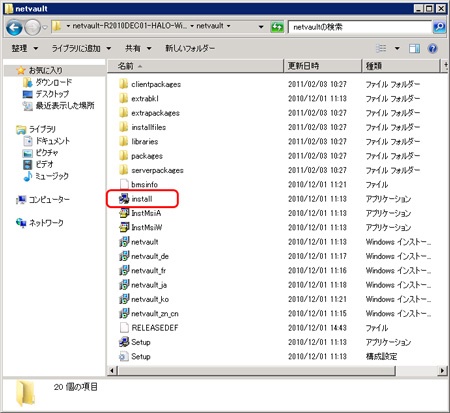
Task: Open the address bar history dropdown
Action: 261,27
